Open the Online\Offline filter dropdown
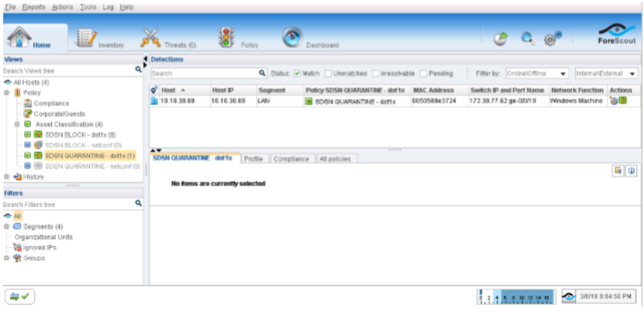 pos(537,73)
